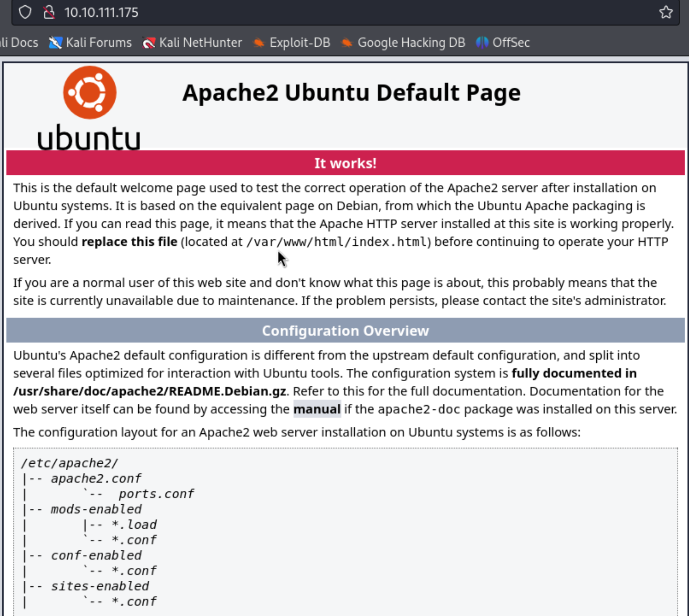The image size is (689, 616).
Task: Open the insecure connection padlock icon
Action: tap(49, 12)
